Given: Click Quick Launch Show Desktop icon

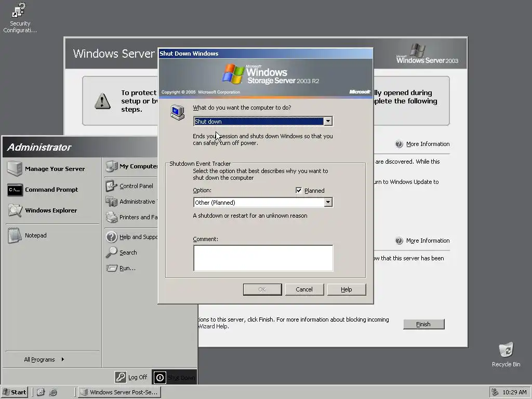Looking at the screenshot, I should tap(41, 392).
